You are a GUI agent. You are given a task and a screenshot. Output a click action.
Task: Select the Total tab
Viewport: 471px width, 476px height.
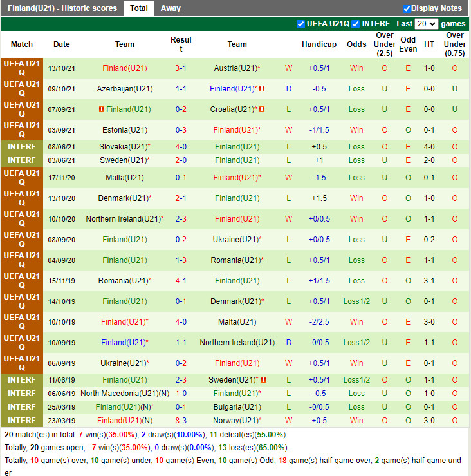pyautogui.click(x=139, y=8)
